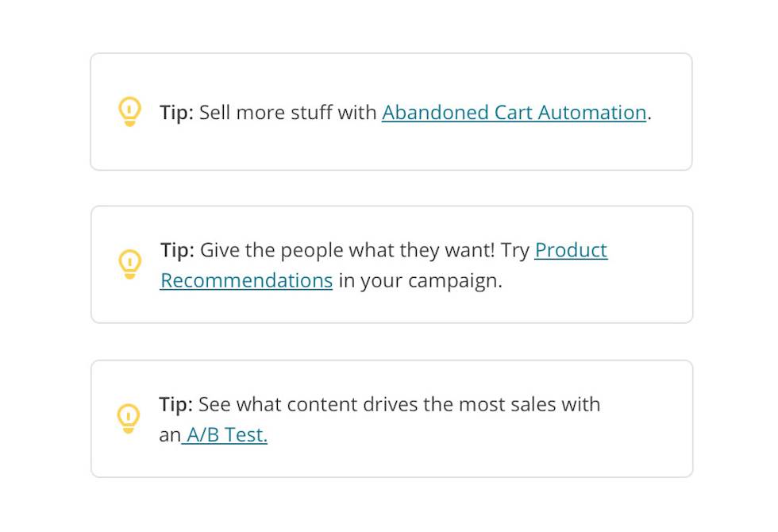Image resolution: width=778 pixels, height=532 pixels.
Task: Open the A/B Test link
Action: click(x=226, y=435)
